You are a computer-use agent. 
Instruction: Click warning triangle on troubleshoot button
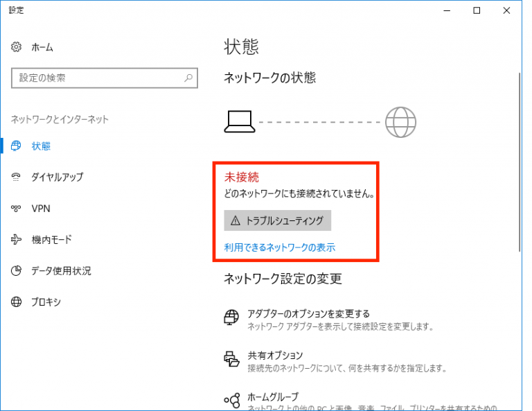235,221
